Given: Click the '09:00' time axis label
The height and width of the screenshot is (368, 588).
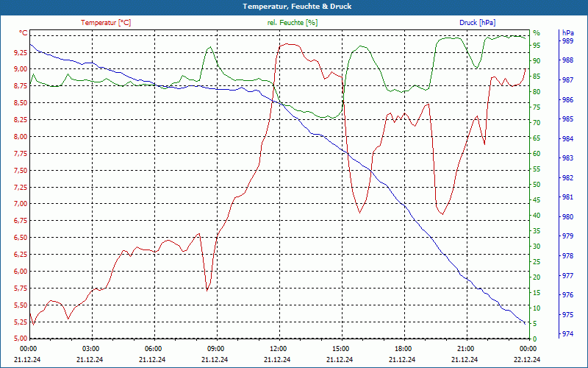Looking at the screenshot, I should (215, 349).
